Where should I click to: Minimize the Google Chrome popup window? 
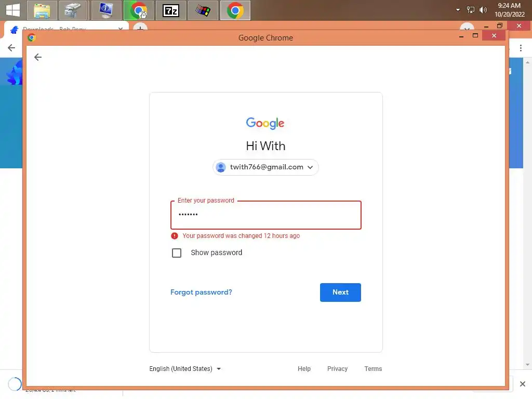[461, 36]
